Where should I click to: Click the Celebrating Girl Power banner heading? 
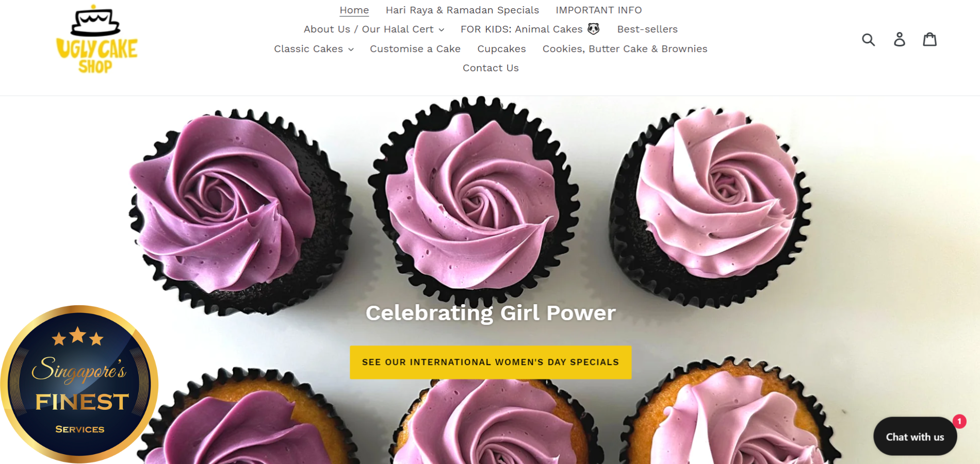[491, 313]
